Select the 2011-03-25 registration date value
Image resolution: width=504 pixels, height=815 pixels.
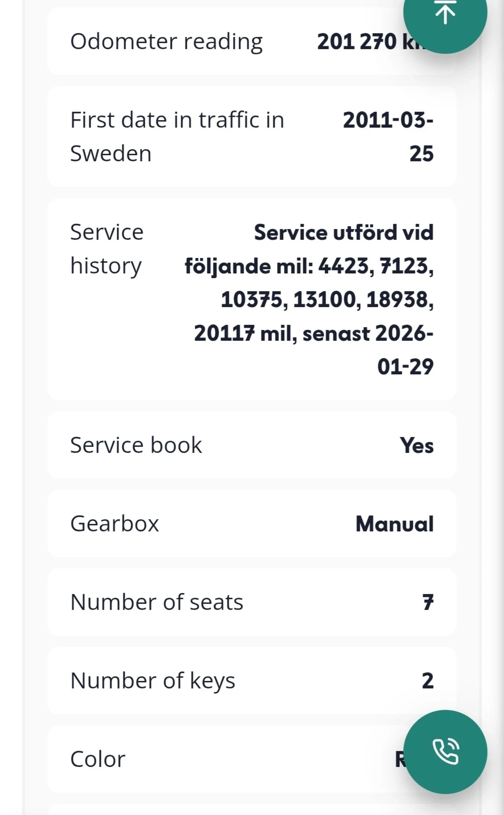[388, 136]
